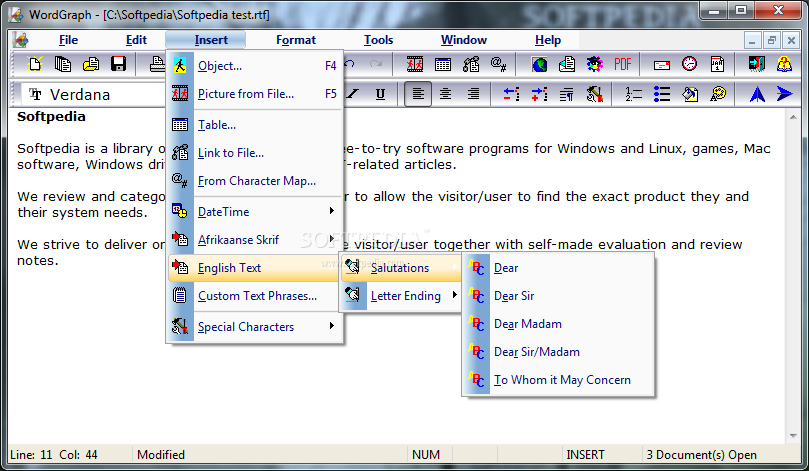Open the Window menu

463,40
